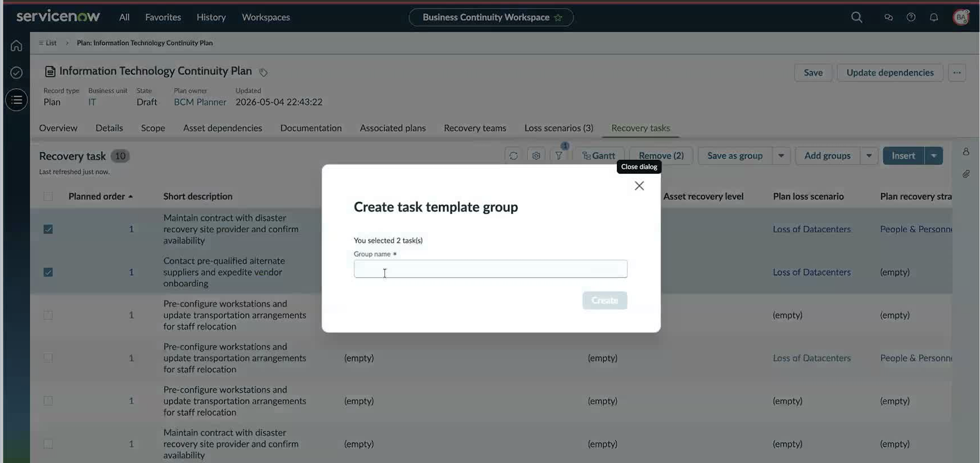Click the ServiceNow logo
The width and height of the screenshot is (980, 463).
point(58,16)
